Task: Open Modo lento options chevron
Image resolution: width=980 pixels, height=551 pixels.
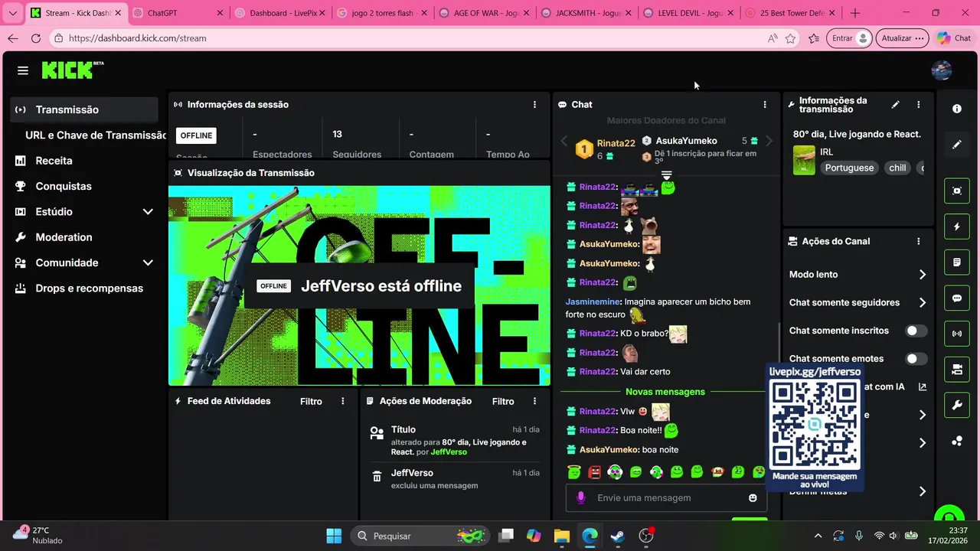Action: 922,275
